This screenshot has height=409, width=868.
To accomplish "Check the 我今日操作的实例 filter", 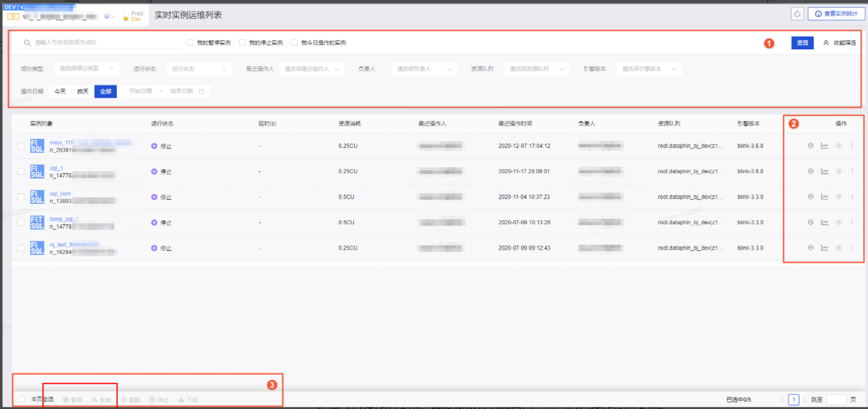I will click(294, 43).
